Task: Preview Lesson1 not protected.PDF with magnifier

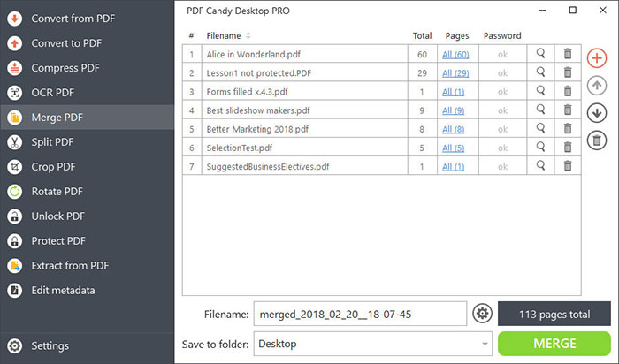Action: pos(540,72)
